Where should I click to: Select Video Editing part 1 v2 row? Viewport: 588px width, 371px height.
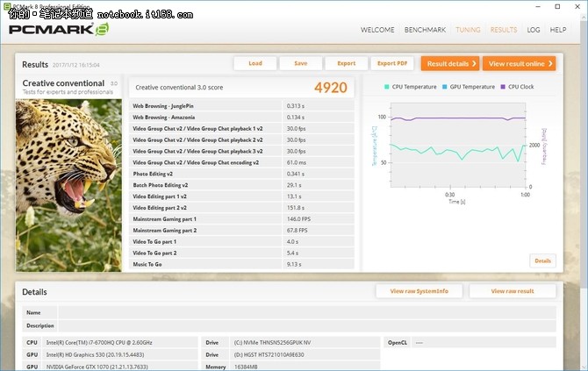pyautogui.click(x=241, y=196)
